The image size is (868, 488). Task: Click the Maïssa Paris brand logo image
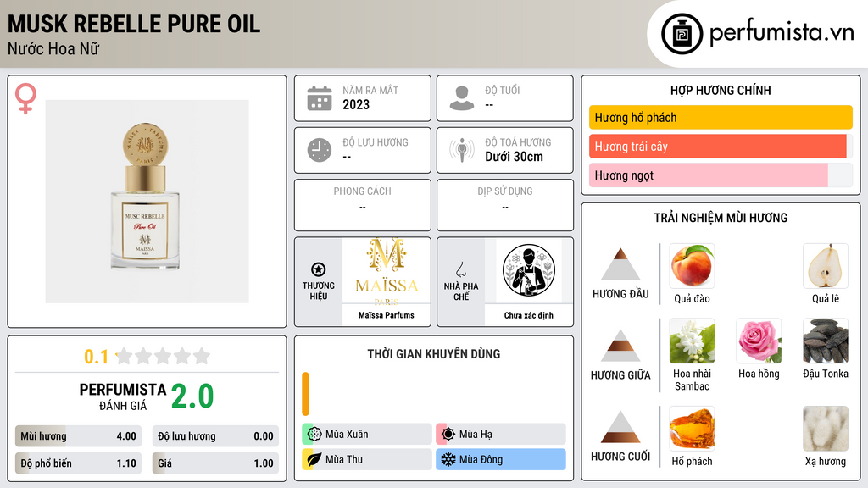(387, 271)
